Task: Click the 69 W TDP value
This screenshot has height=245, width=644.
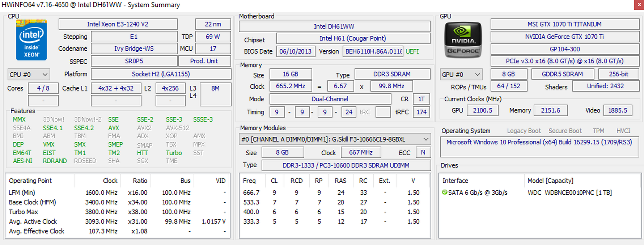Action: (x=213, y=37)
